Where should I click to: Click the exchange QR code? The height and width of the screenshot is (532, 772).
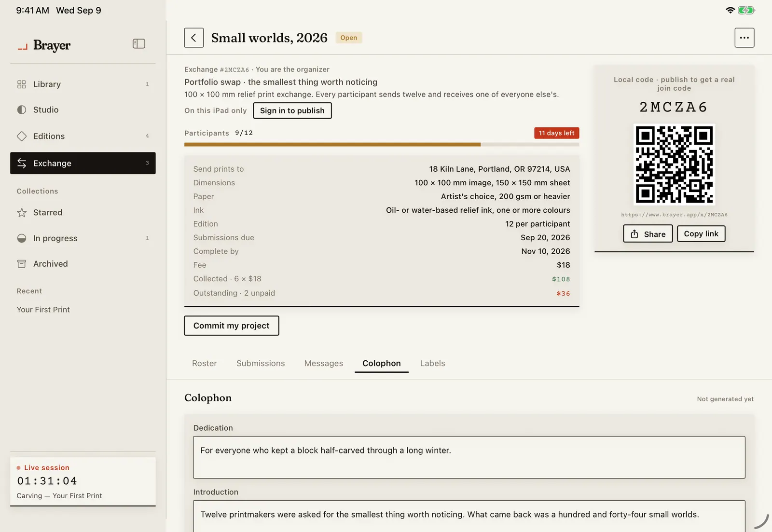coord(674,164)
